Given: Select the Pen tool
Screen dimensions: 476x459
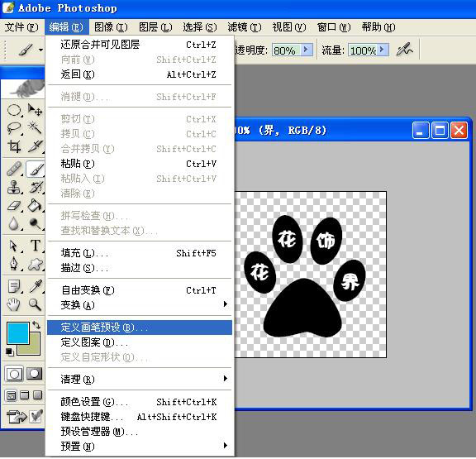Looking at the screenshot, I should [x=14, y=264].
